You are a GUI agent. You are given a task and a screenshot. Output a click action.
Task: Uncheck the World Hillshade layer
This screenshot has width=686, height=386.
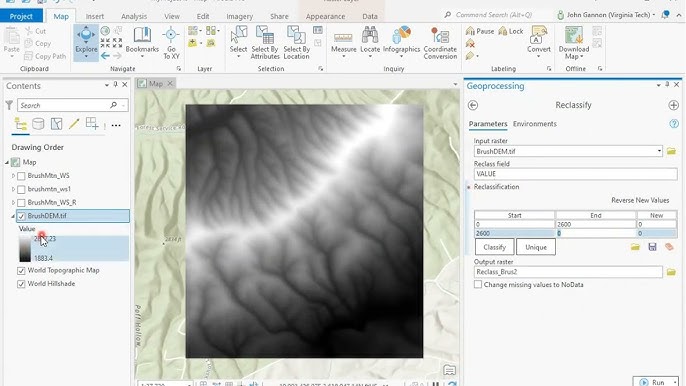tap(21, 284)
